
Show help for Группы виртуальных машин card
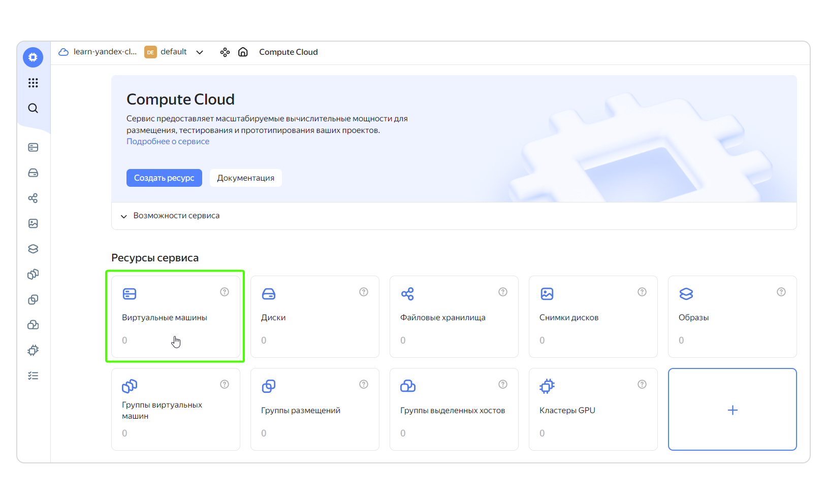[x=225, y=384]
